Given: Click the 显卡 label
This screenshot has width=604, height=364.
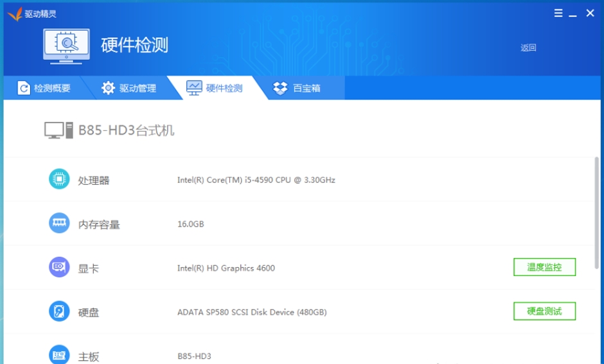Looking at the screenshot, I should click(x=89, y=268).
